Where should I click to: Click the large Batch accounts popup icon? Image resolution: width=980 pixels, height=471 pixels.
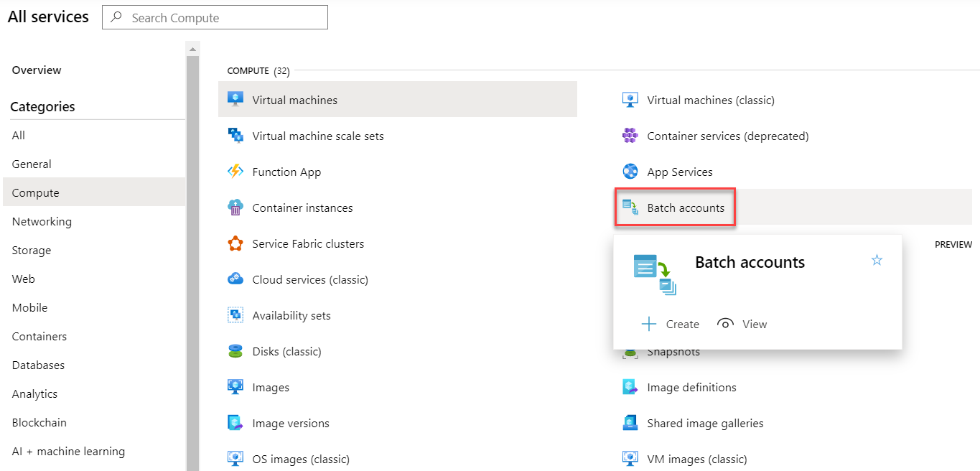tap(655, 275)
